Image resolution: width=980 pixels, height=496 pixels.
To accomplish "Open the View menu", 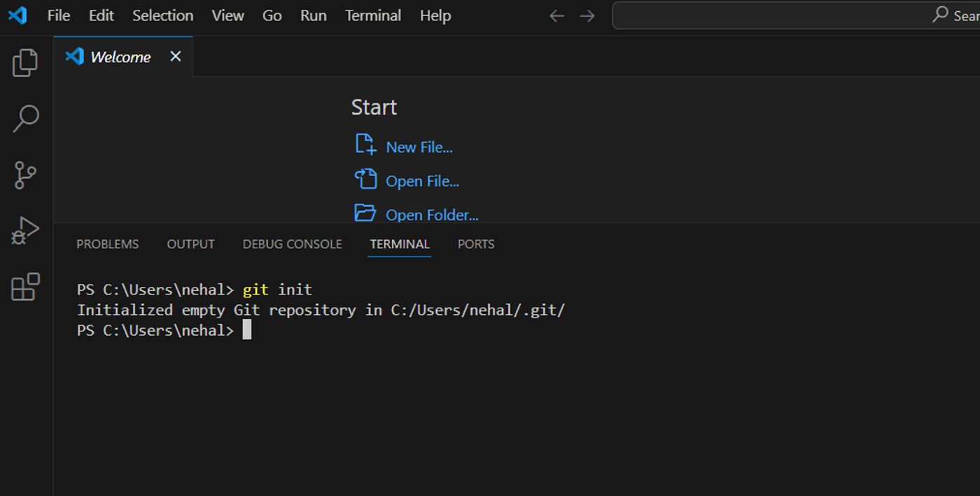I will click(228, 15).
